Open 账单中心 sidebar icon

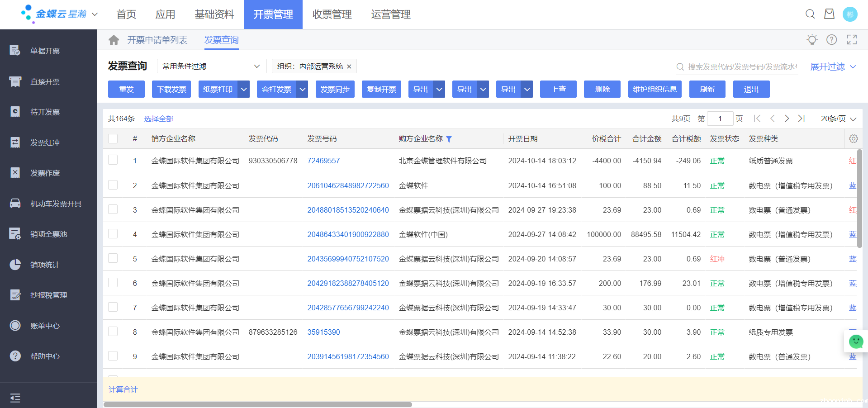[x=15, y=326]
